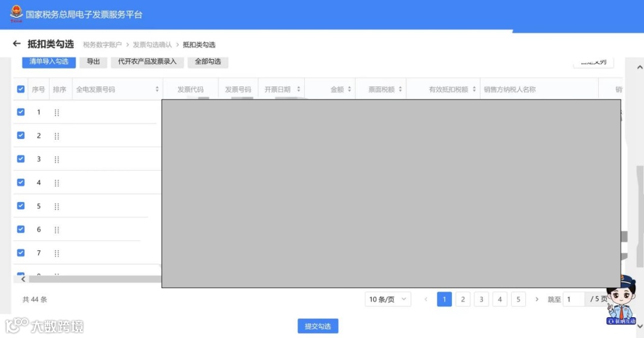Toggle the select-all header checkbox
The height and width of the screenshot is (338, 644).
[x=21, y=89]
